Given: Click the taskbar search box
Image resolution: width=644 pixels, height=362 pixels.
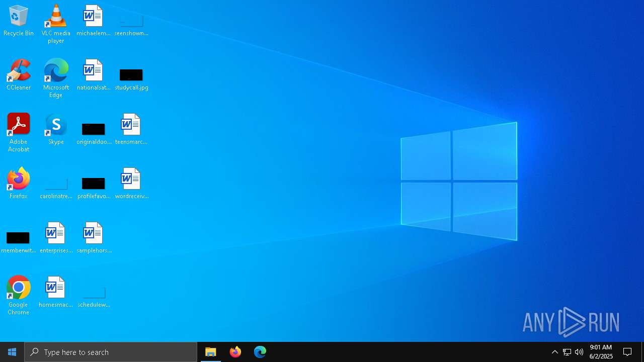Looking at the screenshot, I should (x=111, y=352).
